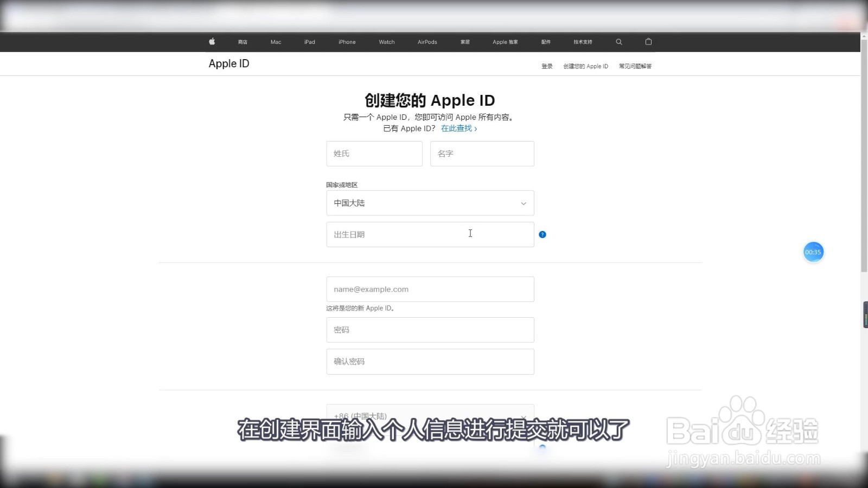Open the search magnifier icon
The width and height of the screenshot is (868, 488).
coord(619,42)
